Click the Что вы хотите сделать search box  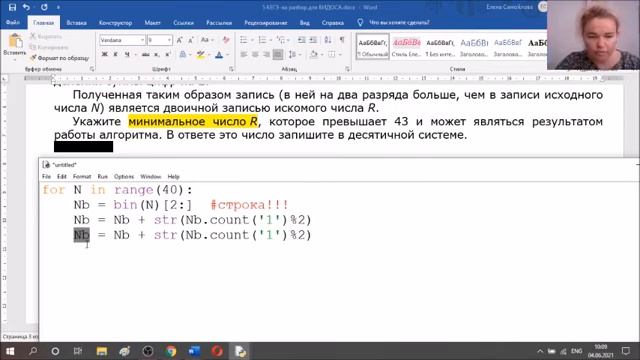399,22
